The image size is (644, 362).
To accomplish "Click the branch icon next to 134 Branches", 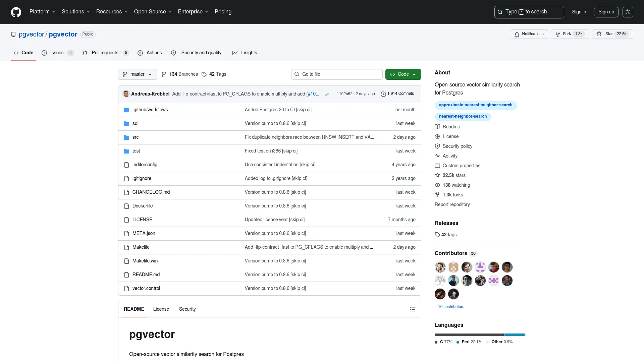I will click(164, 74).
